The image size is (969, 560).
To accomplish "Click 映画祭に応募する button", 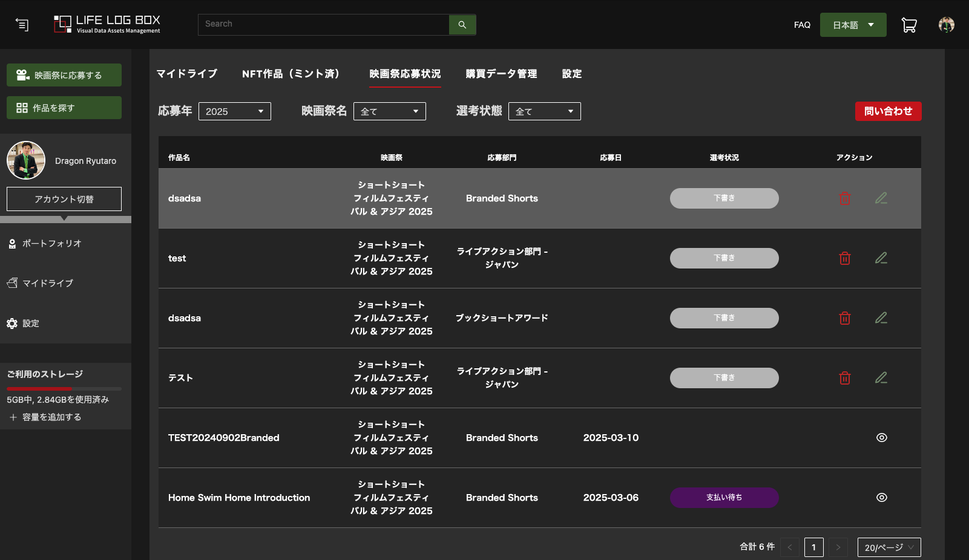I will coord(64,75).
